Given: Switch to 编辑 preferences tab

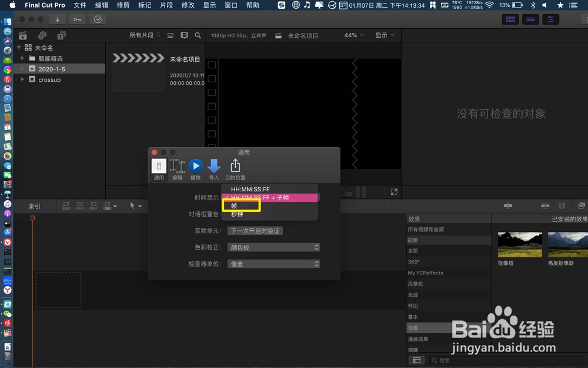Looking at the screenshot, I should pyautogui.click(x=177, y=170).
